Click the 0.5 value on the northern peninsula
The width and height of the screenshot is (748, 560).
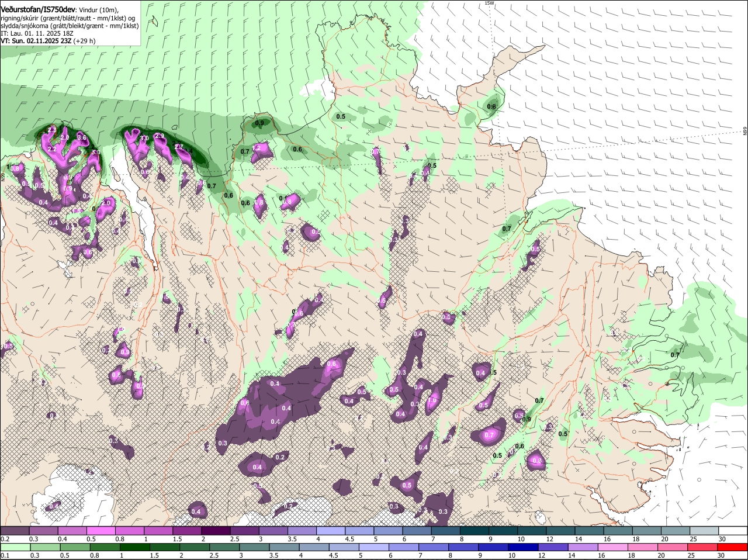341,116
